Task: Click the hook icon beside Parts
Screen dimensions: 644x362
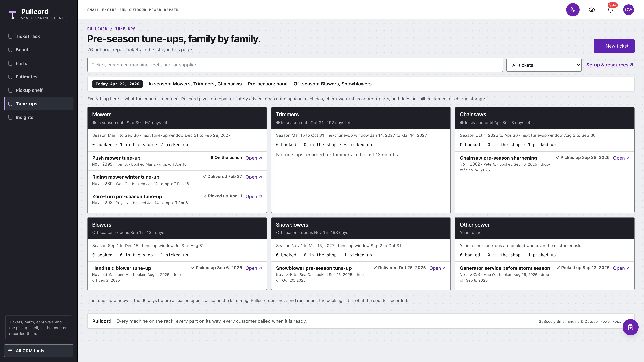Action: tap(10, 63)
